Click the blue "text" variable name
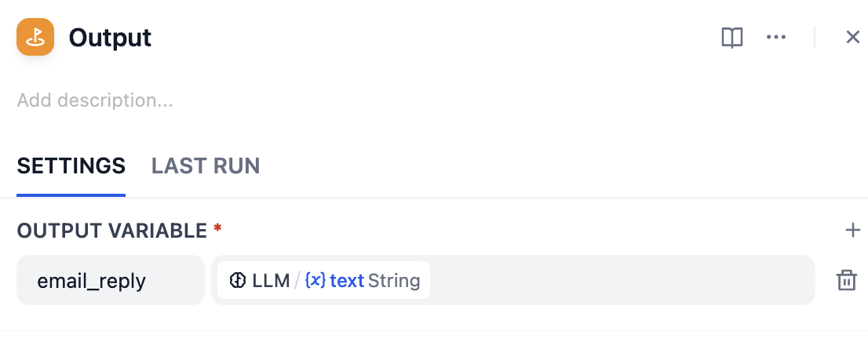The height and width of the screenshot is (353, 868). click(x=347, y=280)
